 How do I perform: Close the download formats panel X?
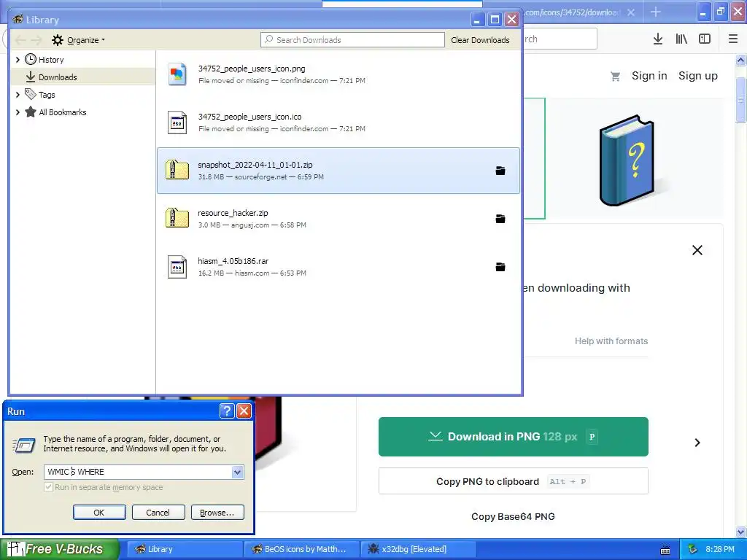pyautogui.click(x=697, y=250)
